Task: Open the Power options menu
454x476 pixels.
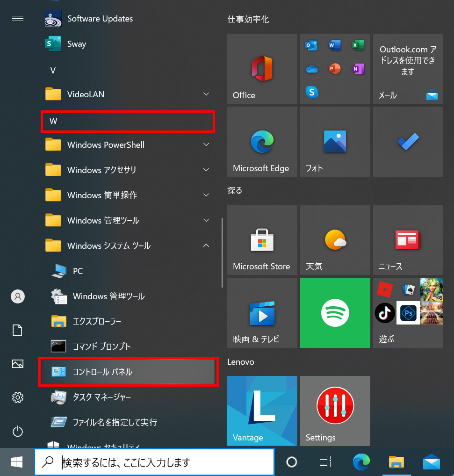Action: point(18,431)
